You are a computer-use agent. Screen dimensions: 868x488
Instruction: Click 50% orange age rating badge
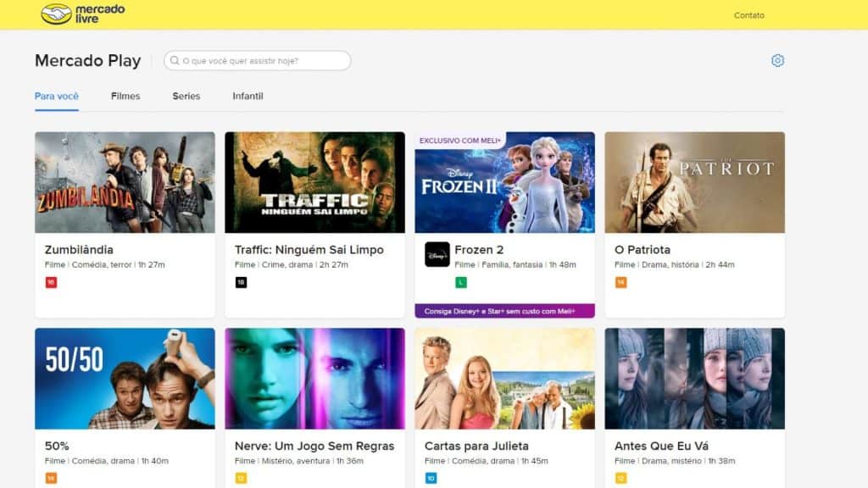pos(51,478)
